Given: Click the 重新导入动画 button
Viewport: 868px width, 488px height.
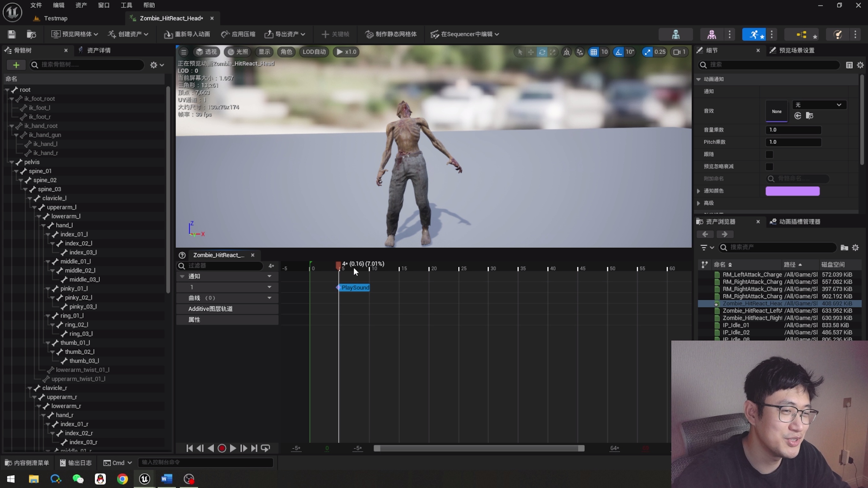Looking at the screenshot, I should (x=187, y=34).
